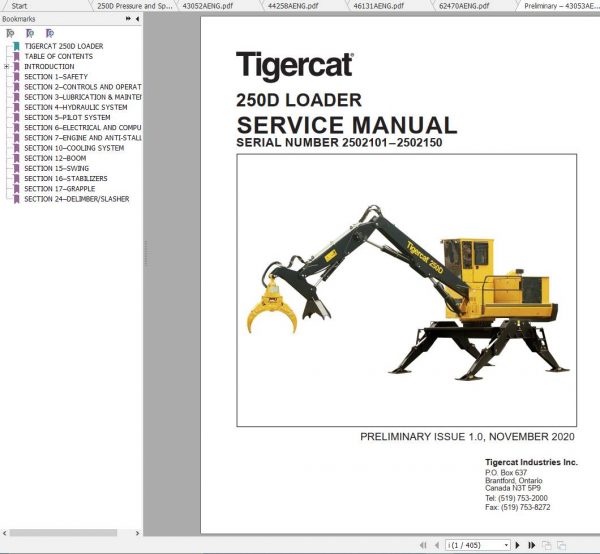Go to the next page

518,545
